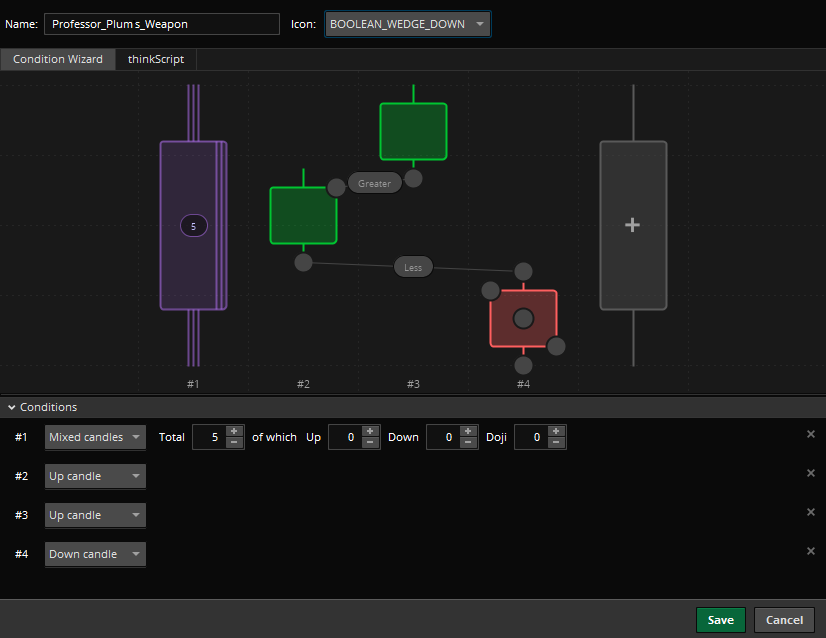Image resolution: width=826 pixels, height=638 pixels.
Task: Remove condition #2 with its X
Action: tap(811, 473)
